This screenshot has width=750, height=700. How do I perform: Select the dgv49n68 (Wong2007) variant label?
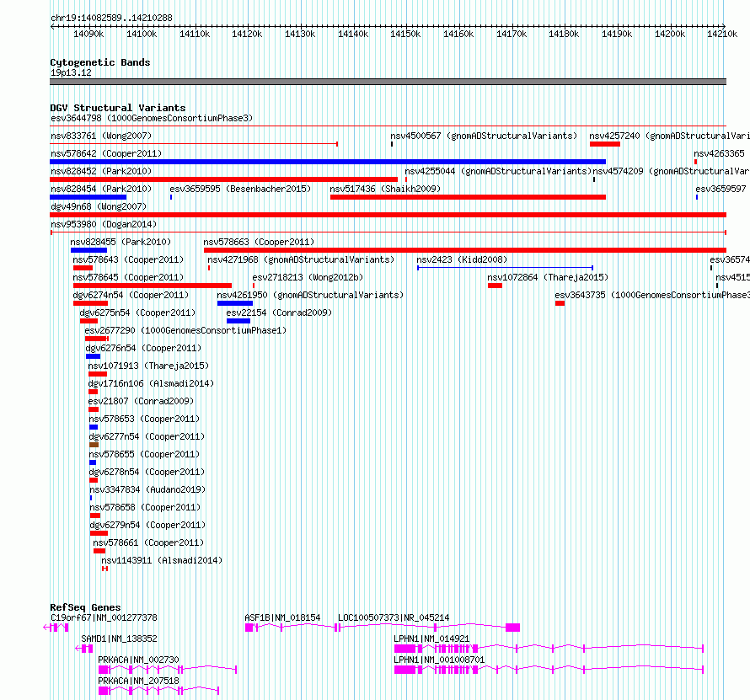click(99, 206)
